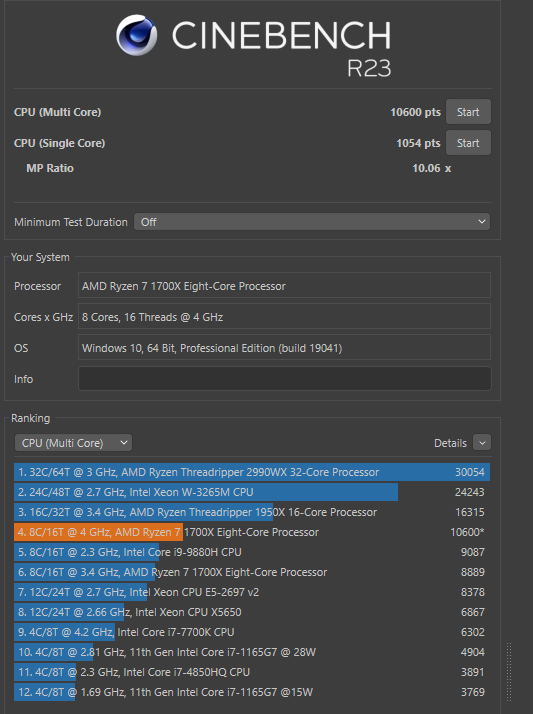This screenshot has width=533, height=714.
Task: Click the Details label in Ranking
Action: 450,443
